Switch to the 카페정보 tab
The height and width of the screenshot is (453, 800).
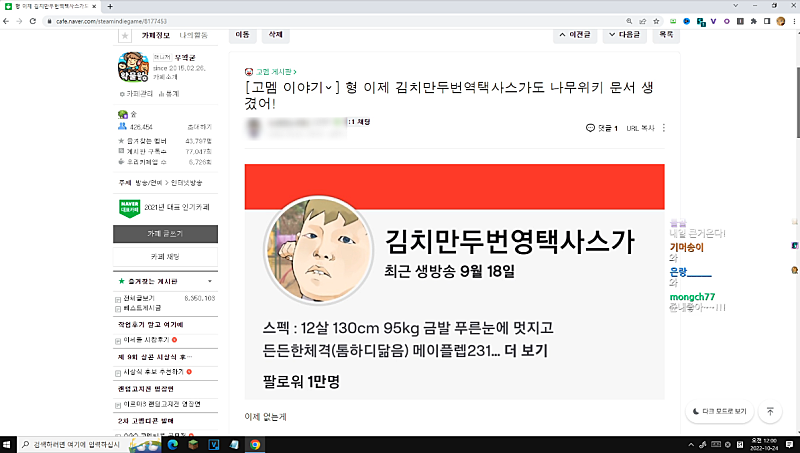coord(156,35)
